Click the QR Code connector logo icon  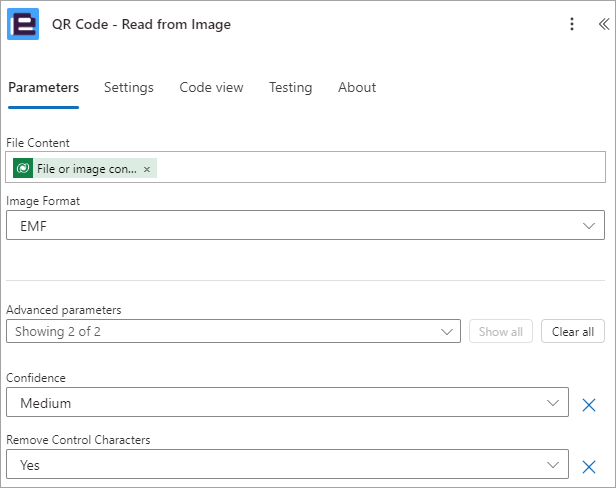23,24
